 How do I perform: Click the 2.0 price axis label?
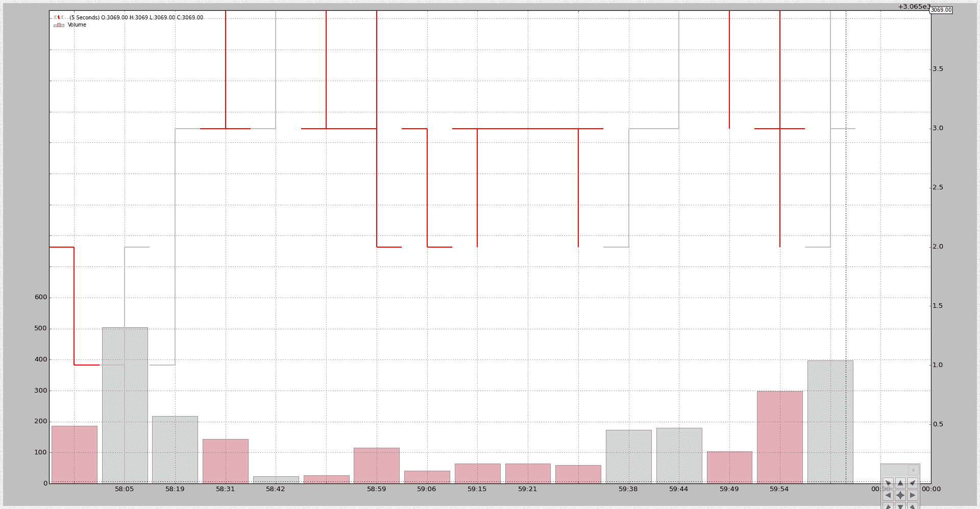click(x=938, y=247)
